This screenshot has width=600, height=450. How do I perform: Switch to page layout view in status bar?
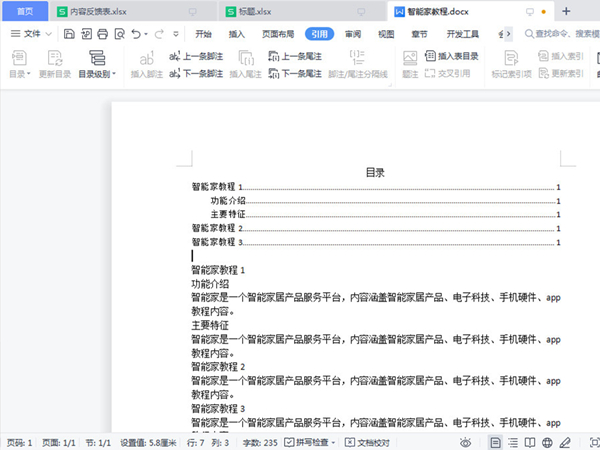coord(495,442)
